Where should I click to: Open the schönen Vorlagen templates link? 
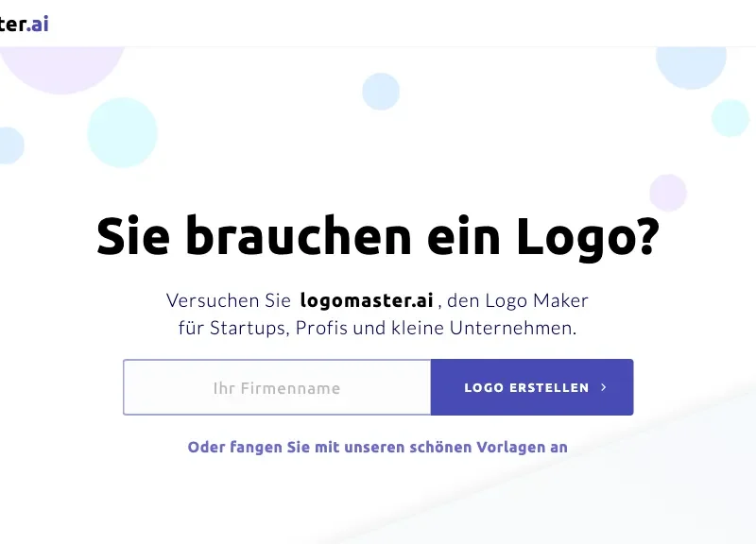(x=377, y=447)
